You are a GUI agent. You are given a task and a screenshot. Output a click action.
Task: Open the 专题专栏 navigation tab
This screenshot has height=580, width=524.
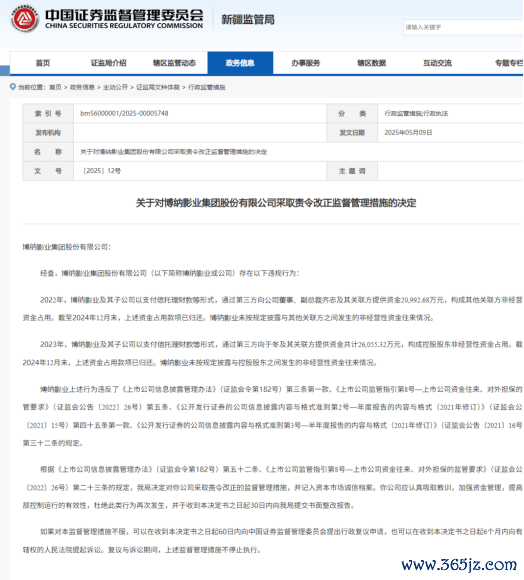(x=509, y=63)
